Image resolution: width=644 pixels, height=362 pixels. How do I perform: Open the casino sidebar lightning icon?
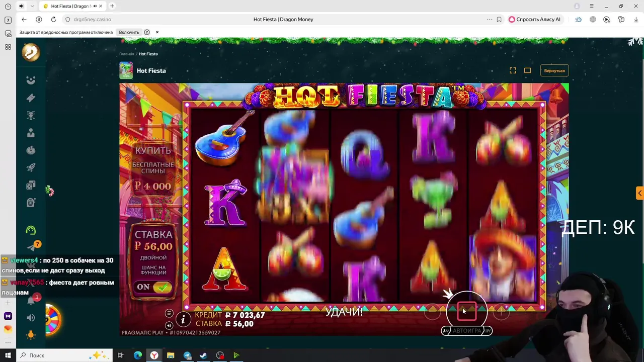[31, 98]
